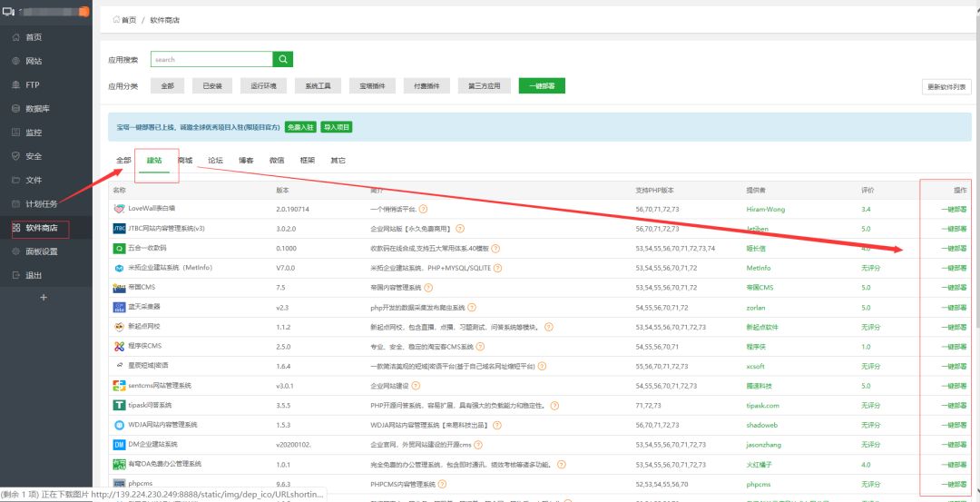Viewport: 980px width, 502px height.
Task: Click the 程序侠CMS app icon
Action: pyautogui.click(x=119, y=347)
